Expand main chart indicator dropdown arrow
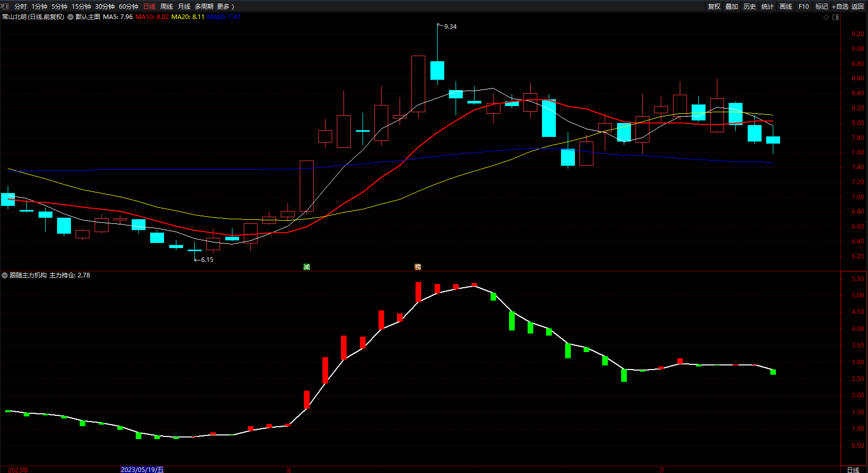Viewport: 868px width, 473px height. point(70,17)
